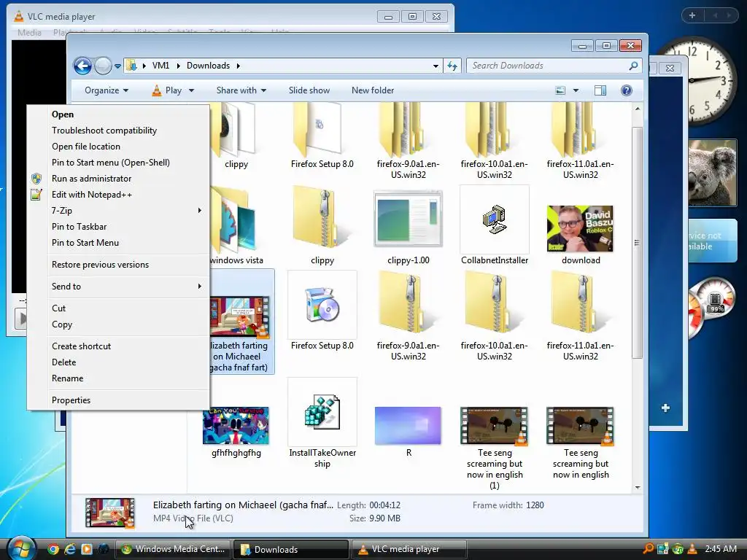The image size is (747, 560).
Task: Select Create shortcut
Action: [x=118, y=346]
